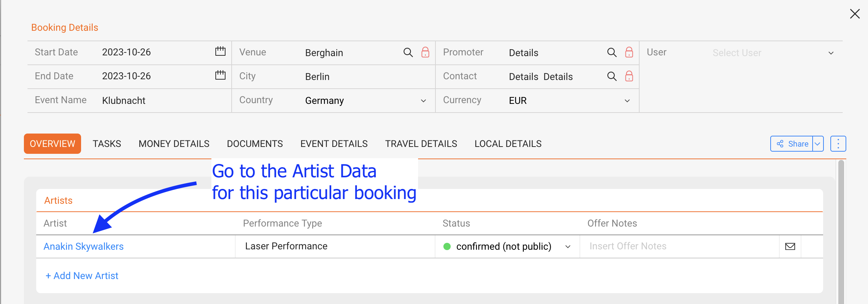Image resolution: width=868 pixels, height=304 pixels.
Task: Click the Start Date value 2023-10-26
Action: pyautogui.click(x=126, y=52)
